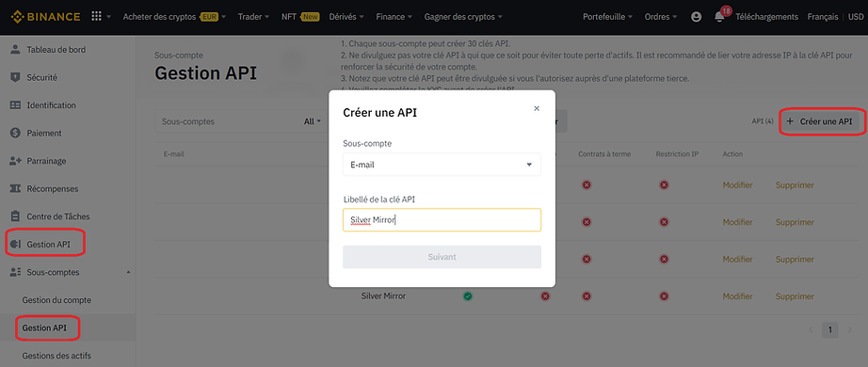Open Téléchargements in top bar
Image resolution: width=868 pixels, height=367 pixels.
(x=766, y=17)
